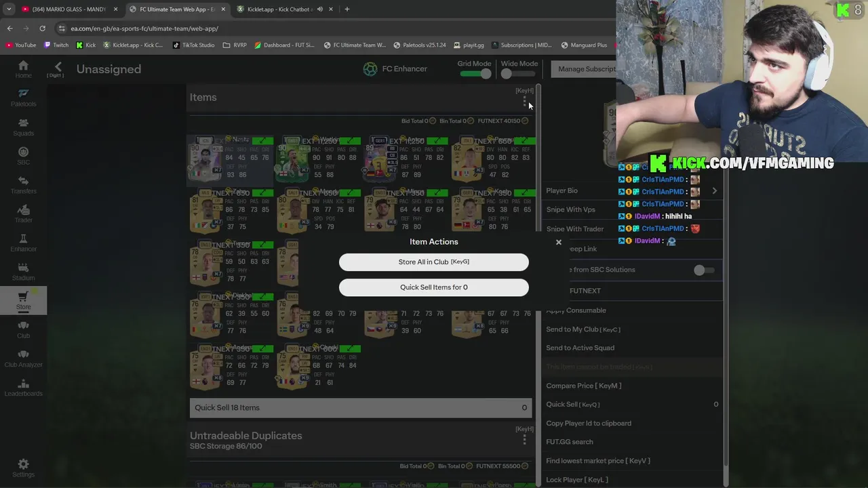868x488 pixels.
Task: Close the Item Actions dialog
Action: click(559, 242)
